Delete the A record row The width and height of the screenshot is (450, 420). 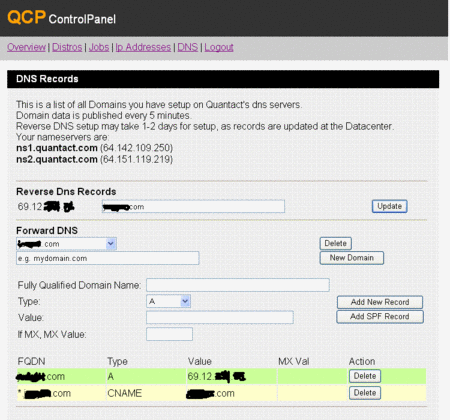365,376
